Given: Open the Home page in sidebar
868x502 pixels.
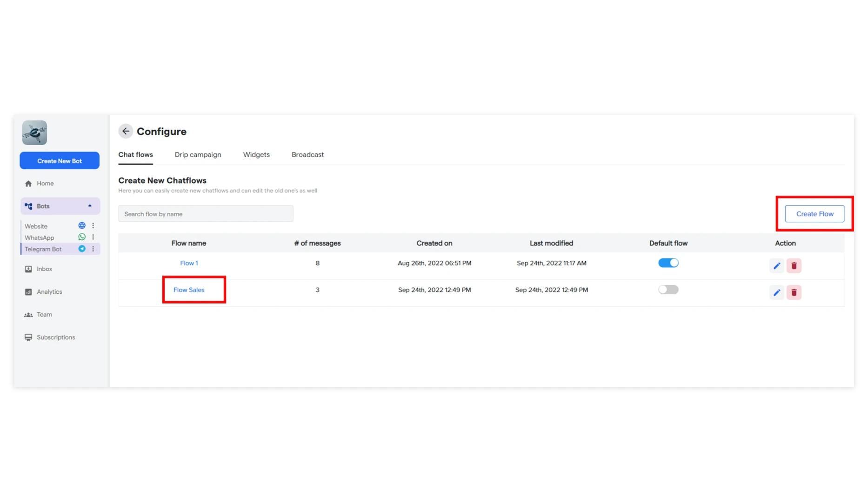Looking at the screenshot, I should [x=45, y=184].
